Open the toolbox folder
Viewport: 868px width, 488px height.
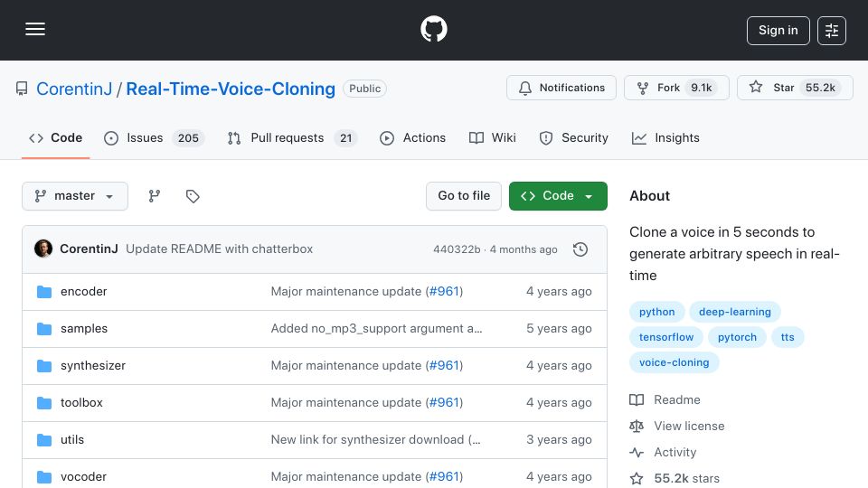[81, 403]
